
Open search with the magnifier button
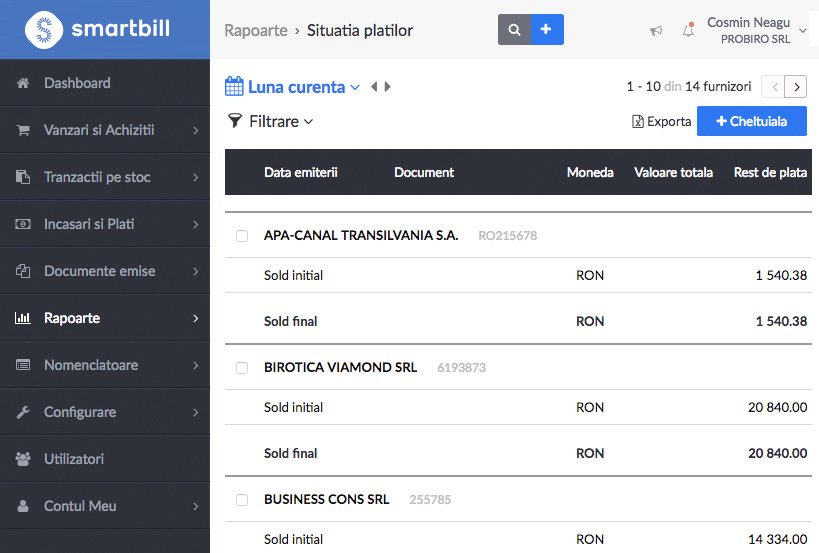coord(514,30)
